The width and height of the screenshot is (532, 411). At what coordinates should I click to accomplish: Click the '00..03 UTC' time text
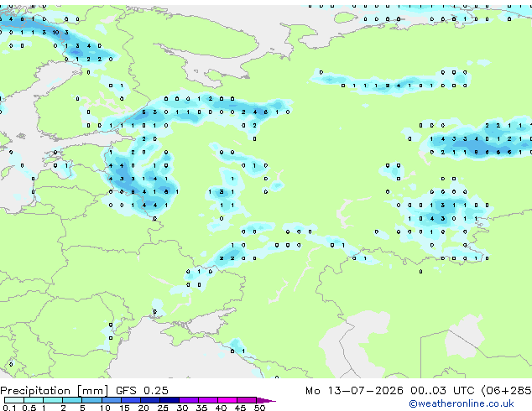442,391
